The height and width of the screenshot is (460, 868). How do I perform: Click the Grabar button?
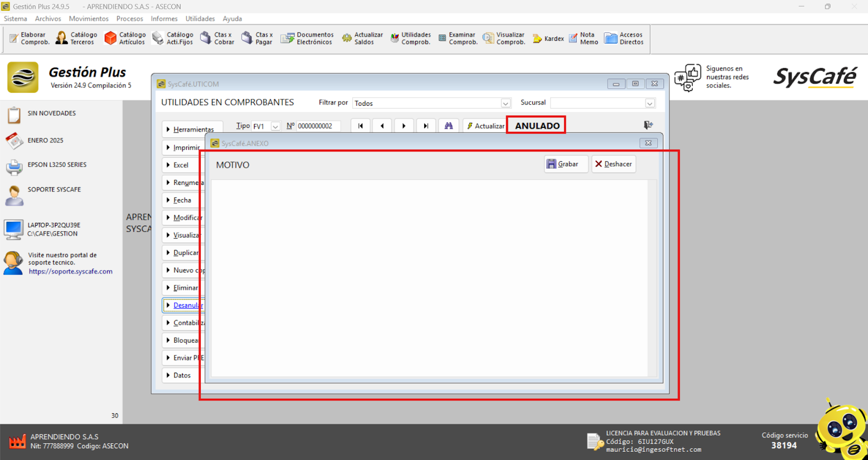coord(566,164)
